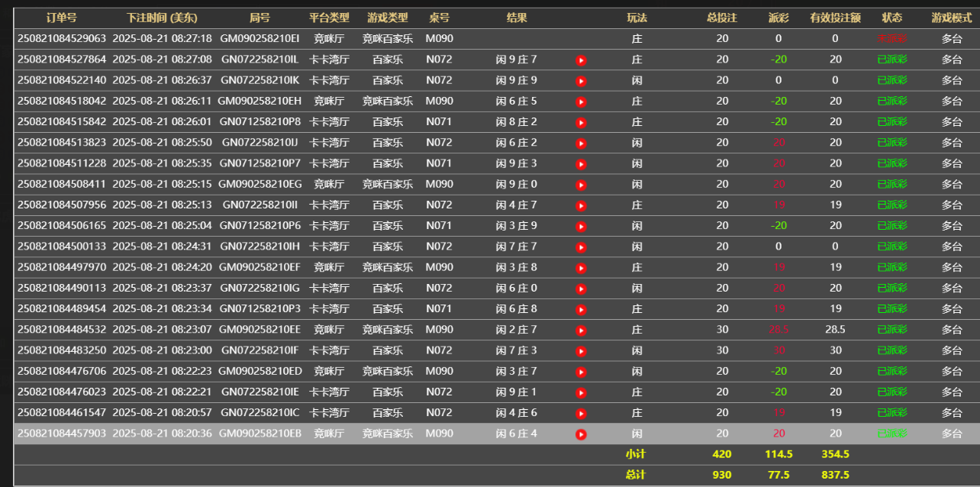This screenshot has height=487, width=980.
Task: Click play icon in order 250821084515842 row
Action: 581,122
